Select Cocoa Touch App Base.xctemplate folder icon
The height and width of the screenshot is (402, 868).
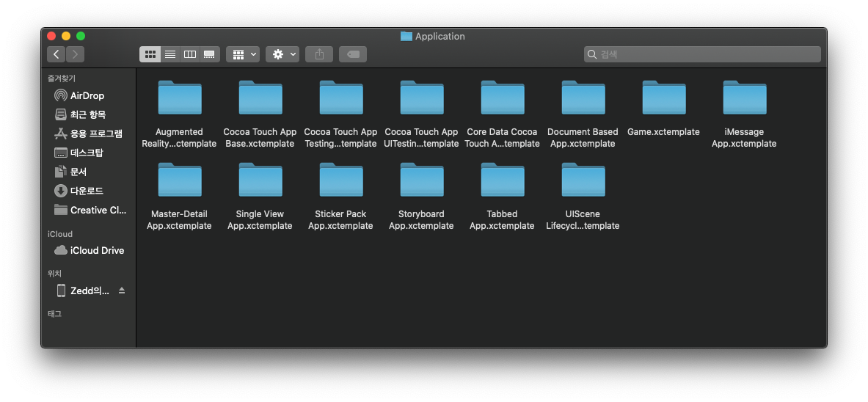coord(260,98)
